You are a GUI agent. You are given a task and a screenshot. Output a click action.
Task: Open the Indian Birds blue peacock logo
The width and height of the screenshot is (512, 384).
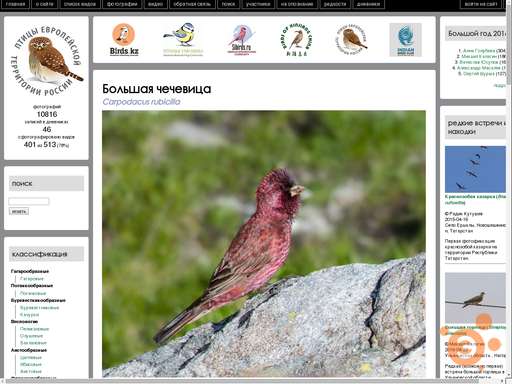405,39
